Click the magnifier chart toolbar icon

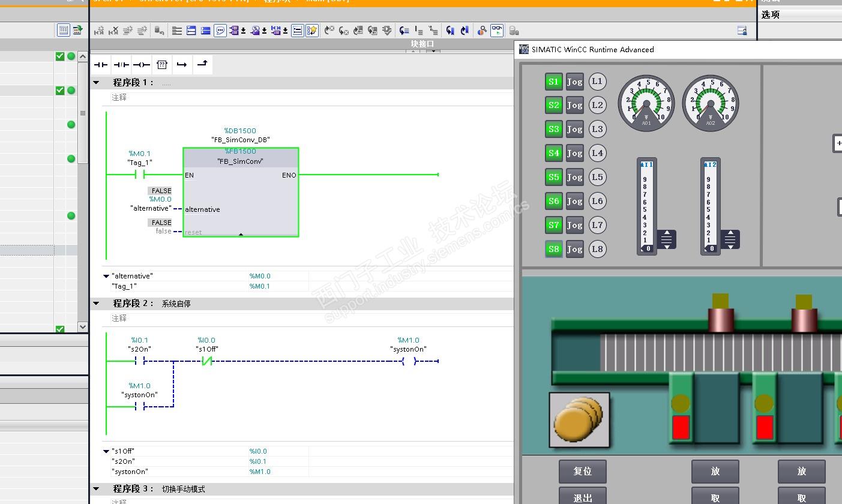(482, 31)
